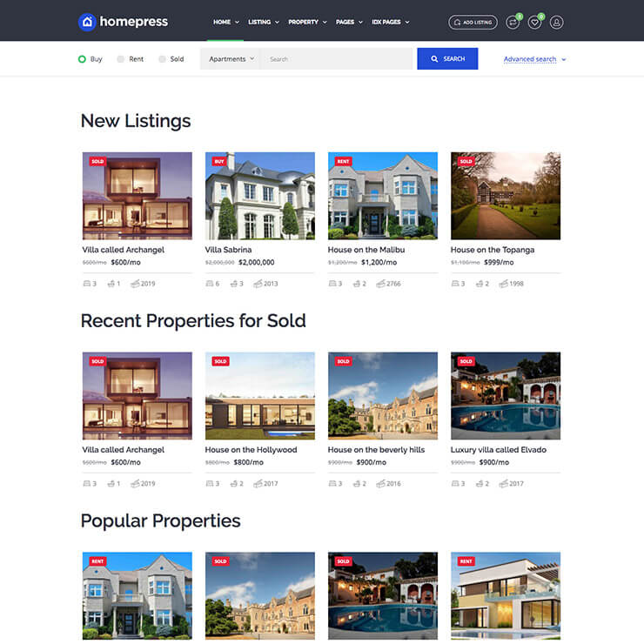Click bedroom icon under House on the Hollywood
This screenshot has height=644, width=644.
pyautogui.click(x=210, y=483)
